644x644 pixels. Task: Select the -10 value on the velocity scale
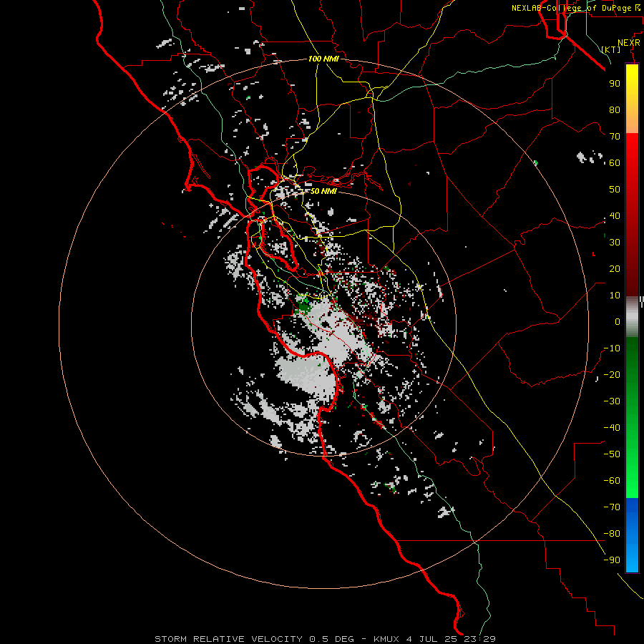click(x=612, y=348)
